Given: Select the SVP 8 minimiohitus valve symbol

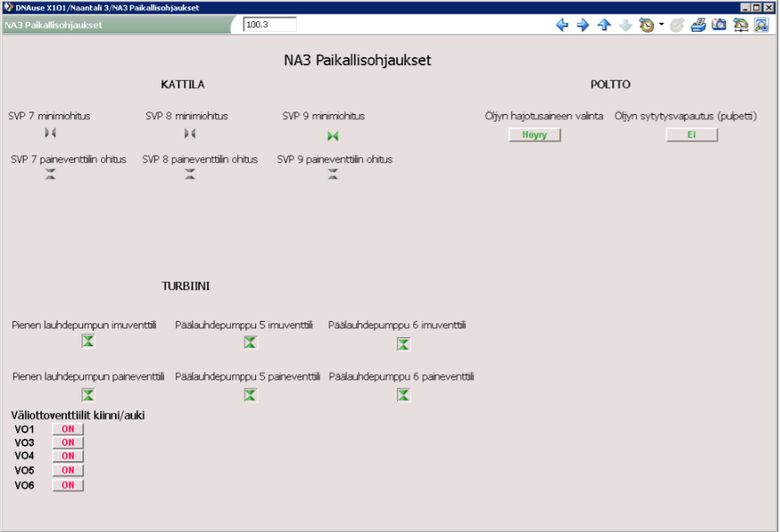Looking at the screenshot, I should [190, 134].
